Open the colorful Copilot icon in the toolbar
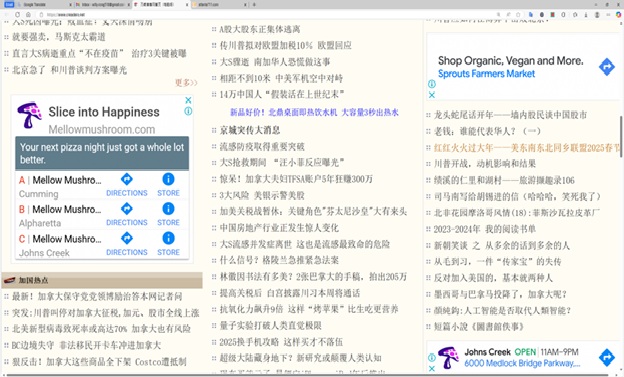Viewport: 624px width, 377px height. [618, 14]
